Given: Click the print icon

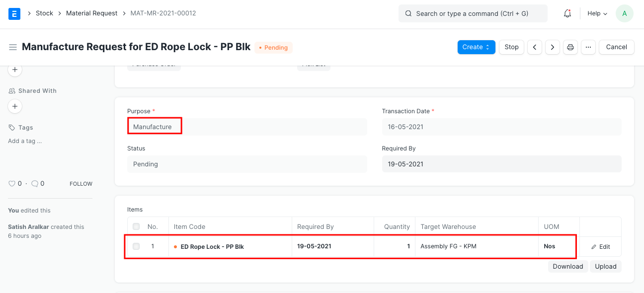Looking at the screenshot, I should pos(570,47).
